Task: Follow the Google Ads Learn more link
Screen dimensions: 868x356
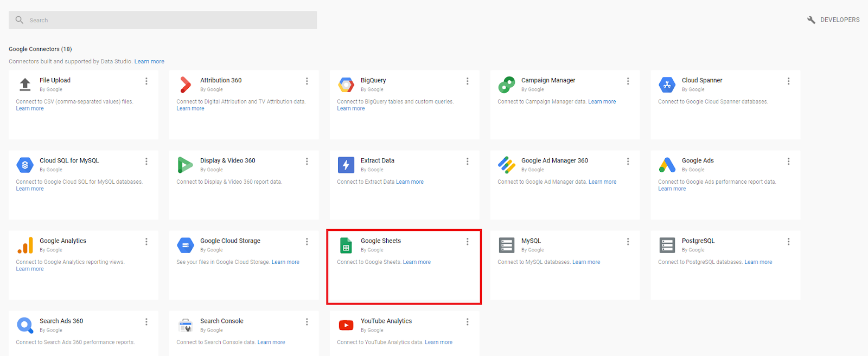Action: 672,189
